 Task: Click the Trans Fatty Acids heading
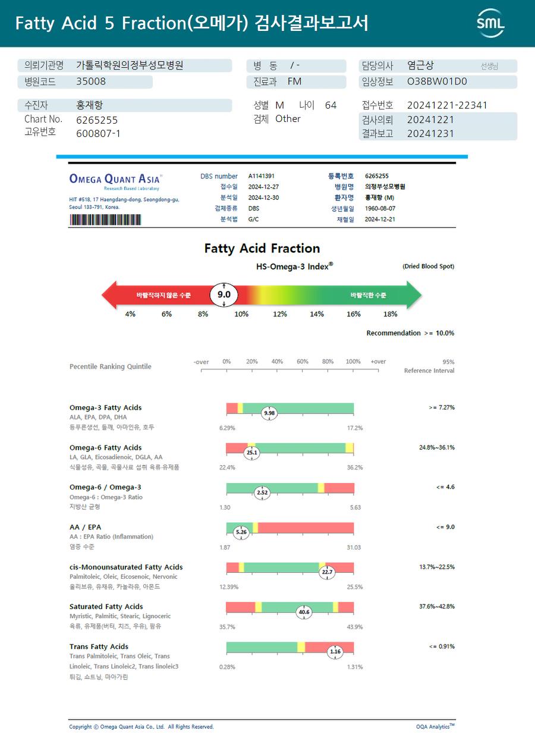coord(99,647)
